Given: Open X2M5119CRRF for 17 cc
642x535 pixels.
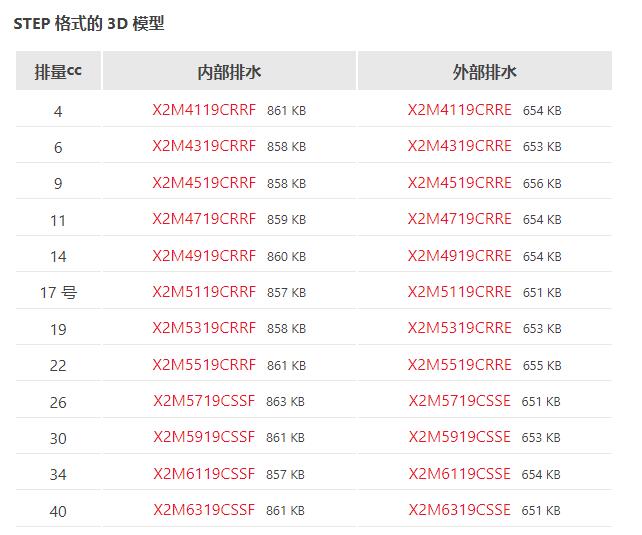Looking at the screenshot, I should coord(204,292).
